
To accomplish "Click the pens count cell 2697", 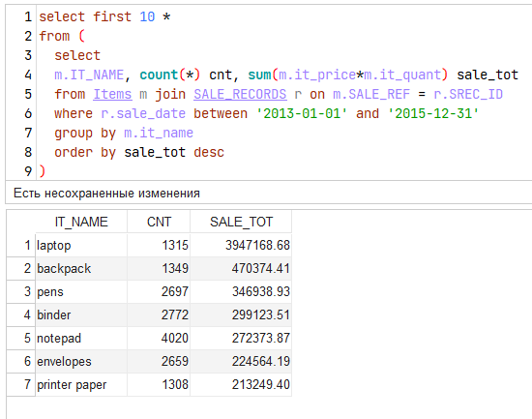I will [159, 291].
